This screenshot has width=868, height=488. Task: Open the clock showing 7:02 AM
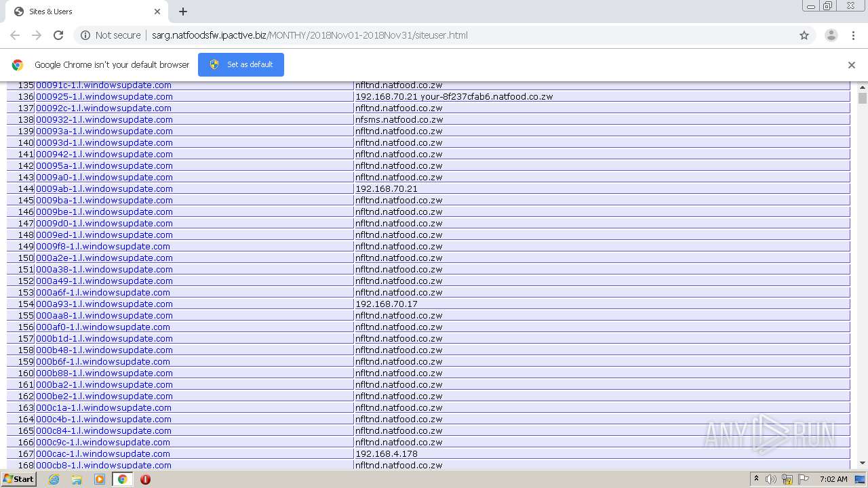tap(833, 479)
